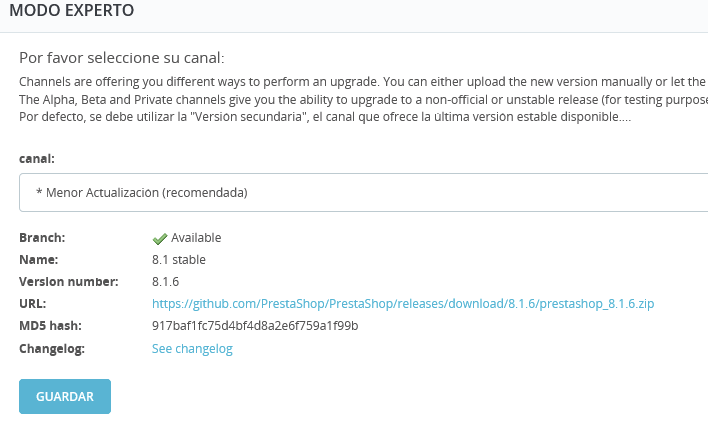Click the 8.1.6 version number value
The image size is (708, 423).
point(165,281)
